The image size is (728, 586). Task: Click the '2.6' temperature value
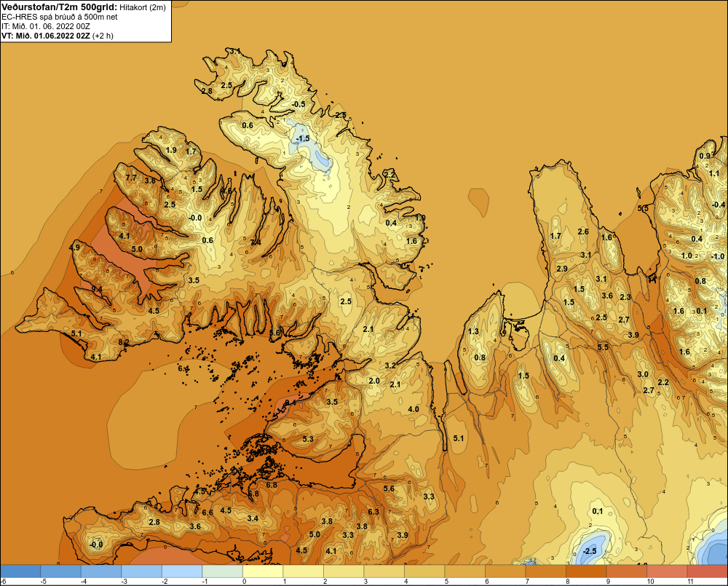click(583, 231)
